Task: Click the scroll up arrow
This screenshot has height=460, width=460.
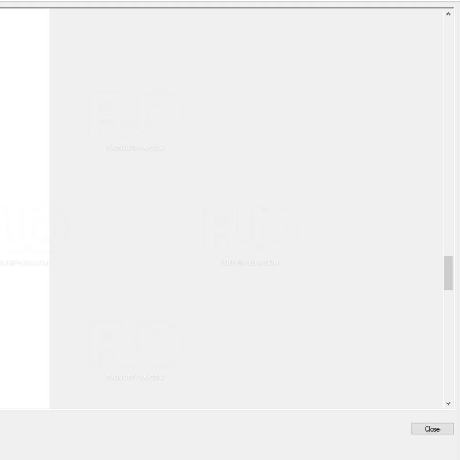Action: point(448,14)
